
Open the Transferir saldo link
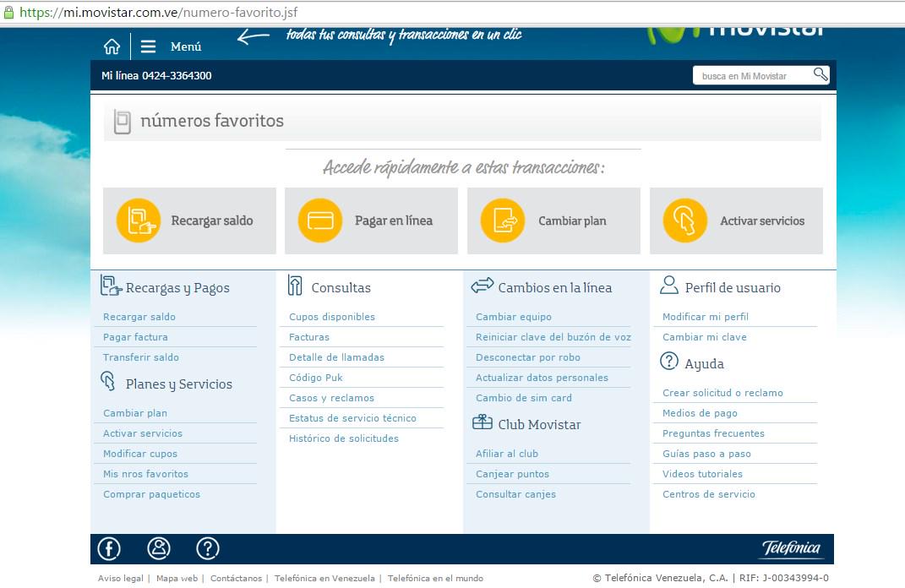pyautogui.click(x=141, y=357)
